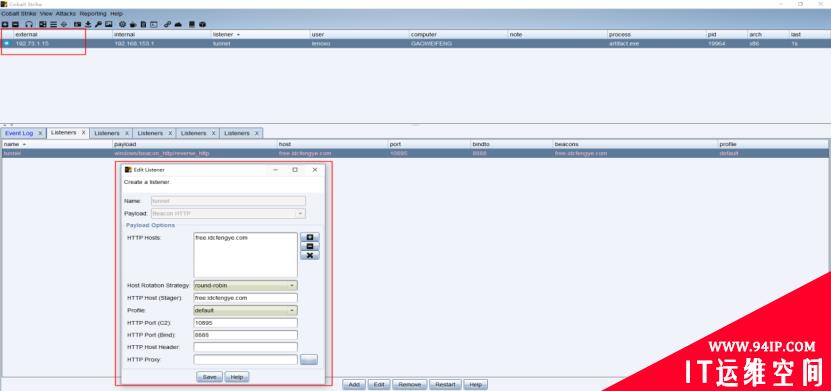Image resolution: width=831 pixels, height=391 pixels.
Task: Open the Host Rotation Strategy dropdown
Action: tap(245, 286)
